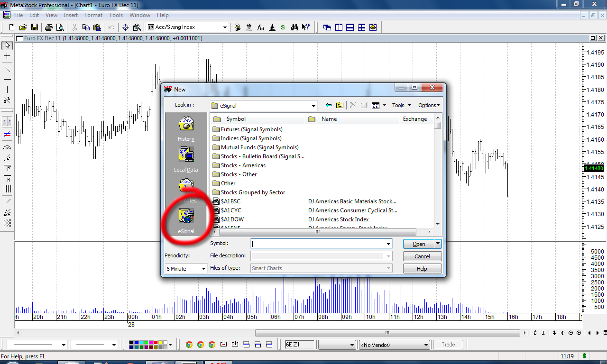The height and width of the screenshot is (364, 607).
Task: Click the Cancel button
Action: click(422, 256)
